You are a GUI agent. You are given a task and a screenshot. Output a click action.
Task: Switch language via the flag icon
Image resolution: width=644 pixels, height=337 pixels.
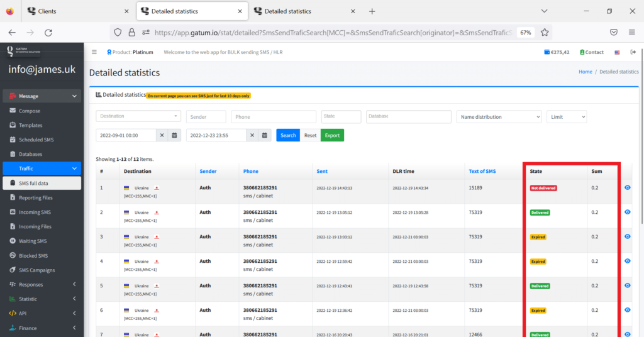coord(617,52)
